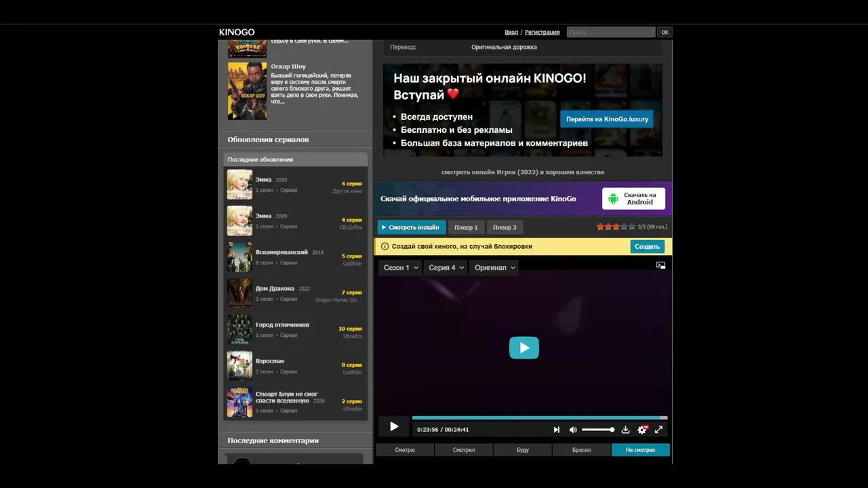Image resolution: width=868 pixels, height=488 pixels.
Task: Open the Эмма poster in the Другое кино row
Action: [239, 184]
